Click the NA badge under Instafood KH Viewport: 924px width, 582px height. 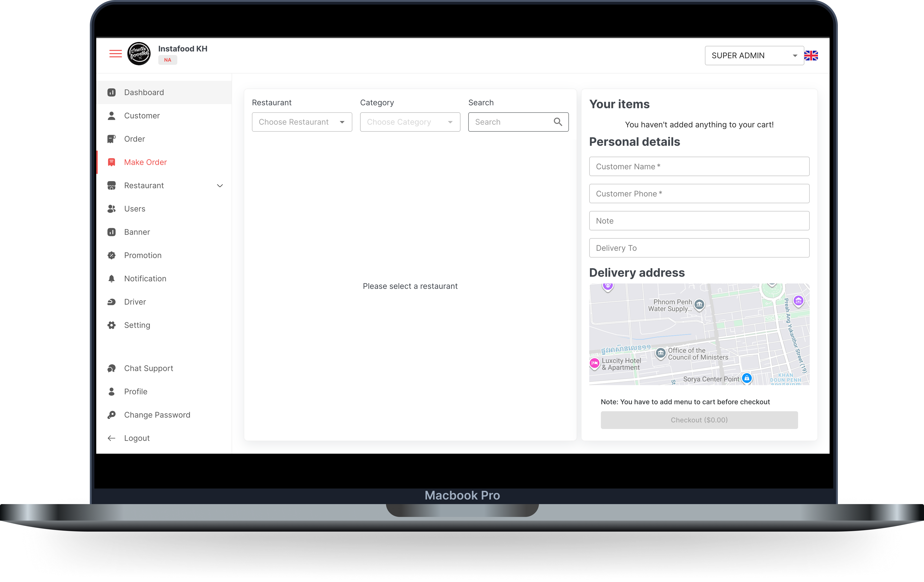[x=168, y=60]
